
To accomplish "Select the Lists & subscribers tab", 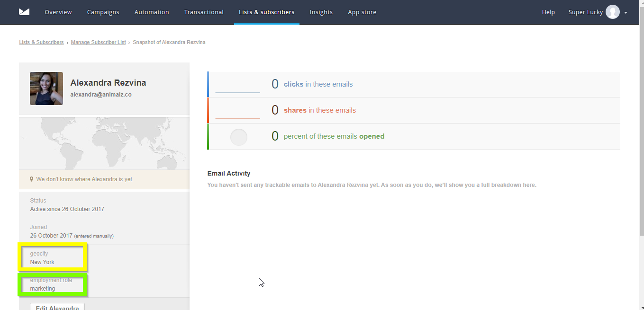I will (267, 12).
